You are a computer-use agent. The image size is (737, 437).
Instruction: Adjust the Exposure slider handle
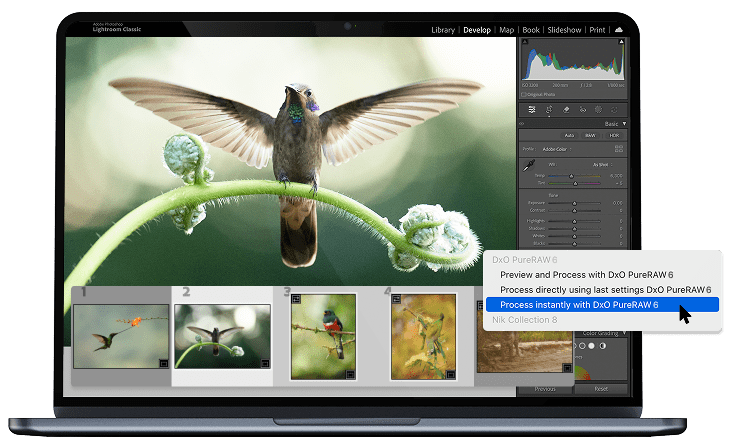tap(574, 201)
